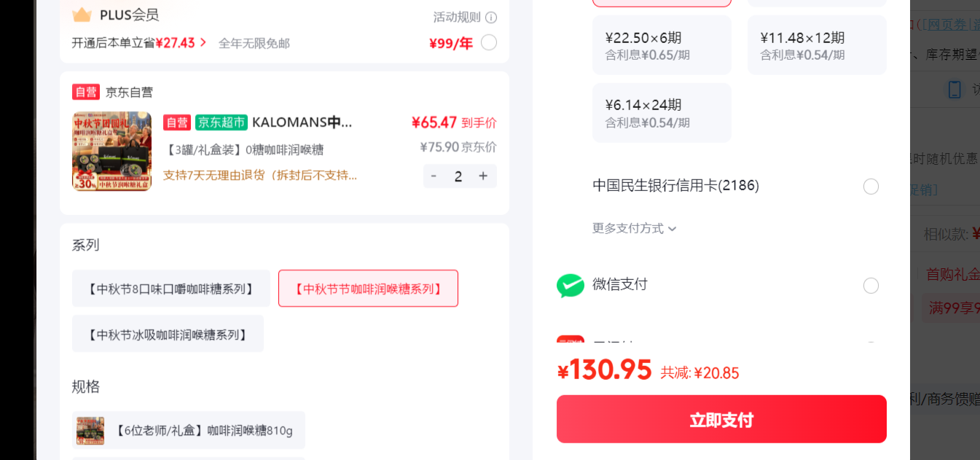This screenshot has height=460, width=980.
Task: Choose the ¥22.50×6期 installment option
Action: [x=662, y=45]
